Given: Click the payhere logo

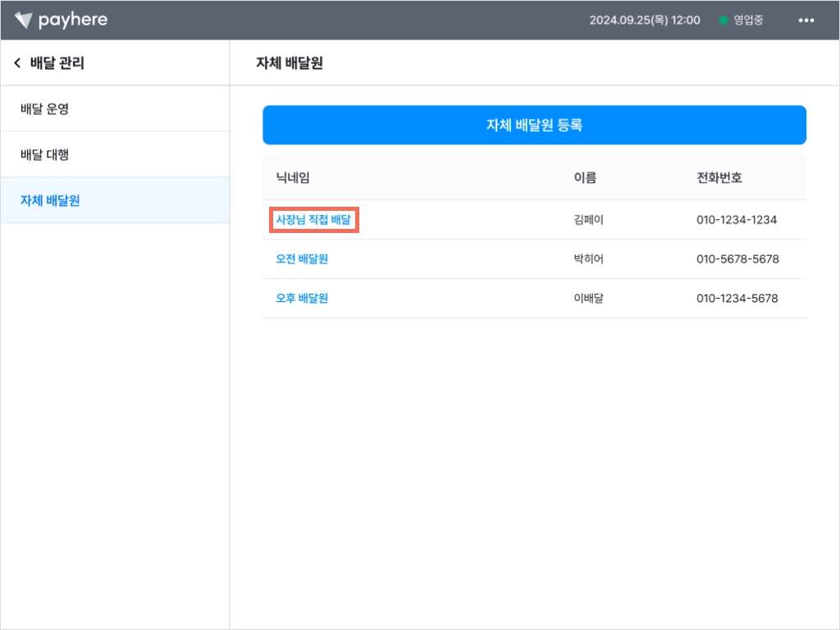Looking at the screenshot, I should pos(61,20).
